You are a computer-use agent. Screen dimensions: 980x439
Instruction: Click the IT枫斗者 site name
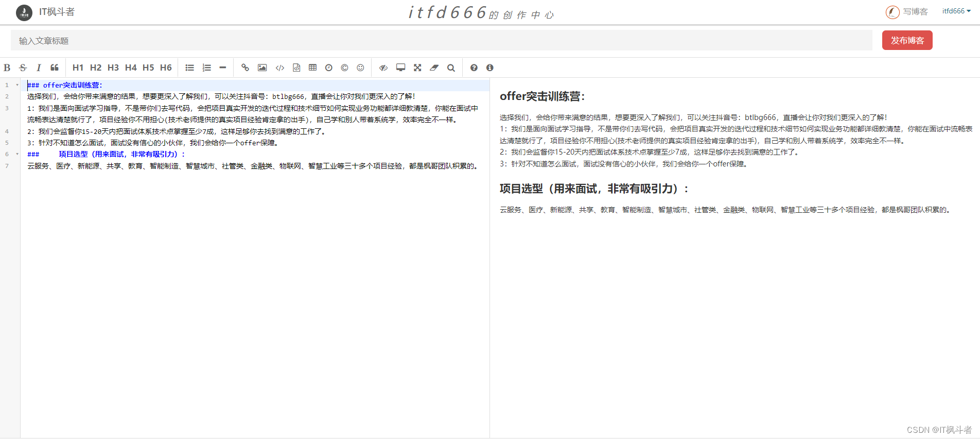pyautogui.click(x=57, y=12)
